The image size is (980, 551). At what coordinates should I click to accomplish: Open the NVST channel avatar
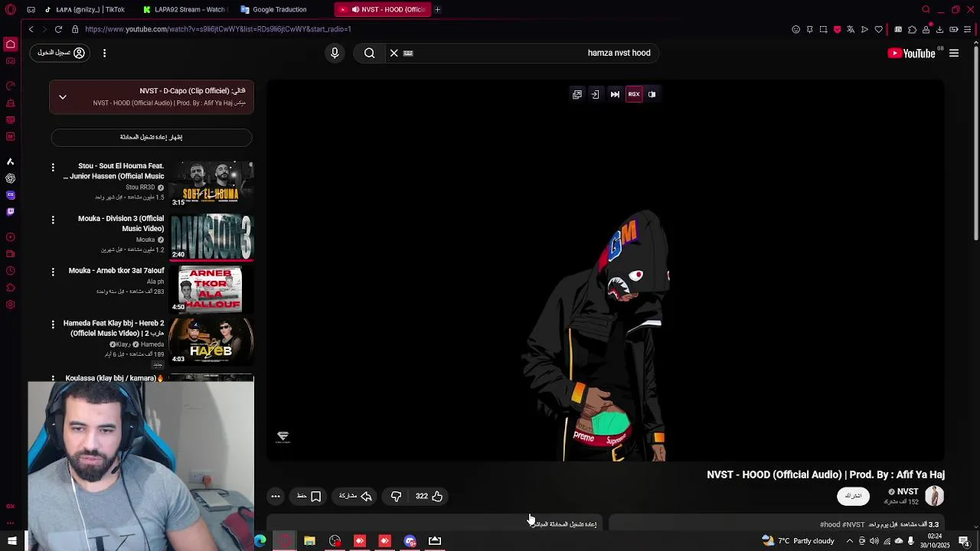934,496
